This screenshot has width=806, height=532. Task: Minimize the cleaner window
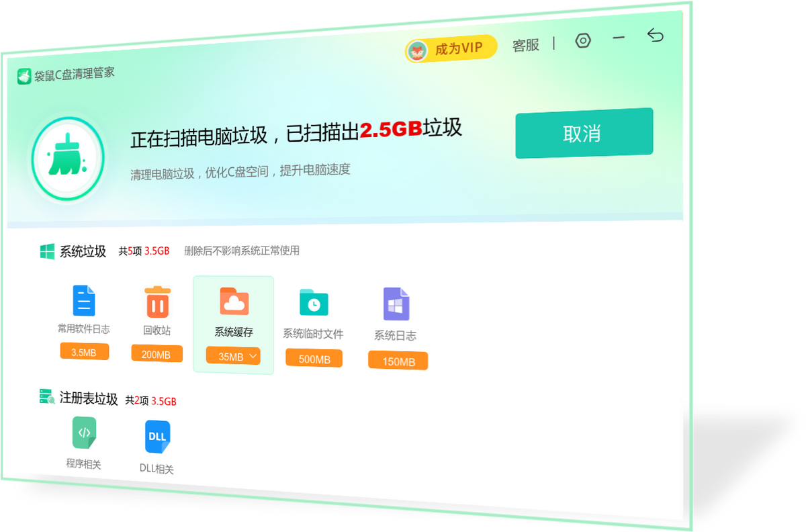tap(619, 38)
